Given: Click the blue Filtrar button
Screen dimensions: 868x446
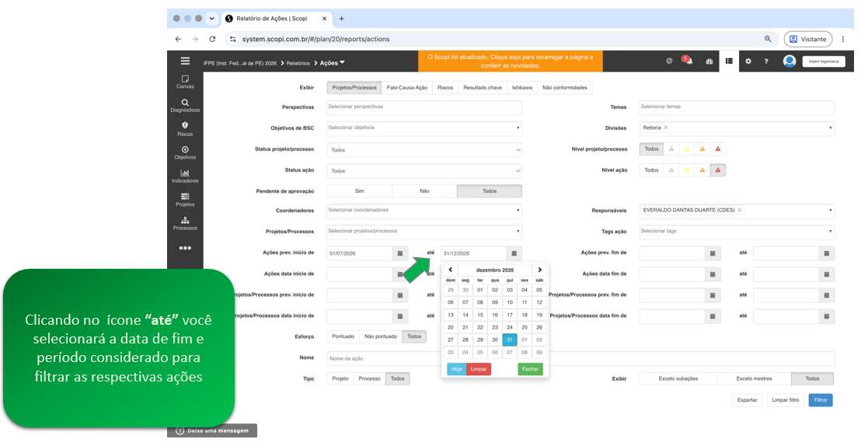Looking at the screenshot, I should pos(821,400).
